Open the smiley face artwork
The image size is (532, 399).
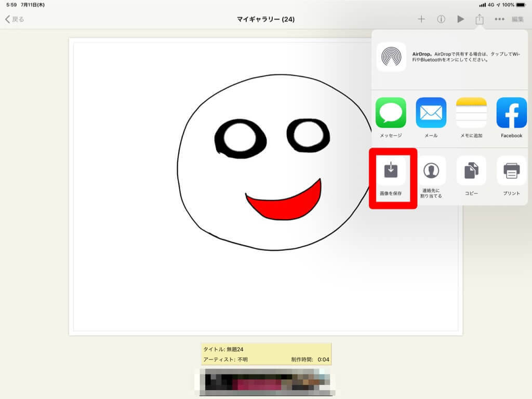(265, 187)
